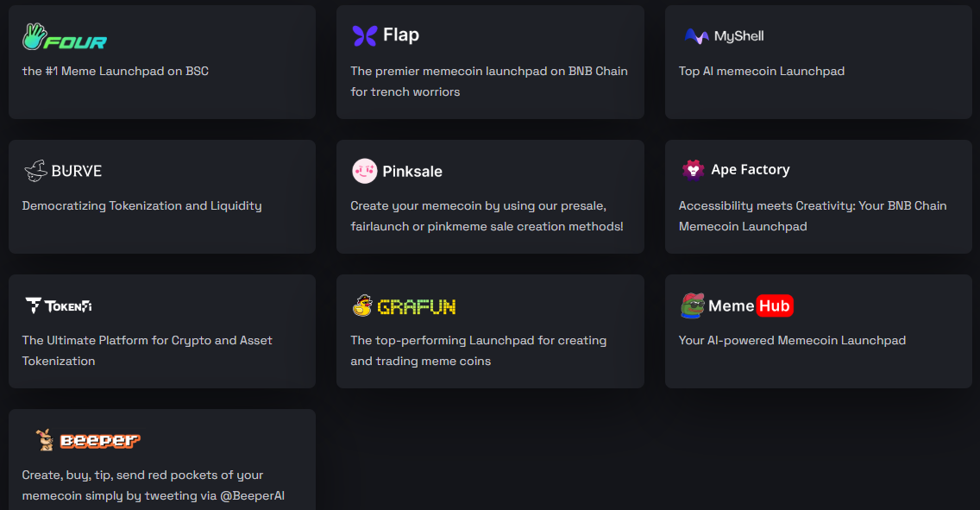
Task: Select the Ape Factory title text
Action: [750, 170]
